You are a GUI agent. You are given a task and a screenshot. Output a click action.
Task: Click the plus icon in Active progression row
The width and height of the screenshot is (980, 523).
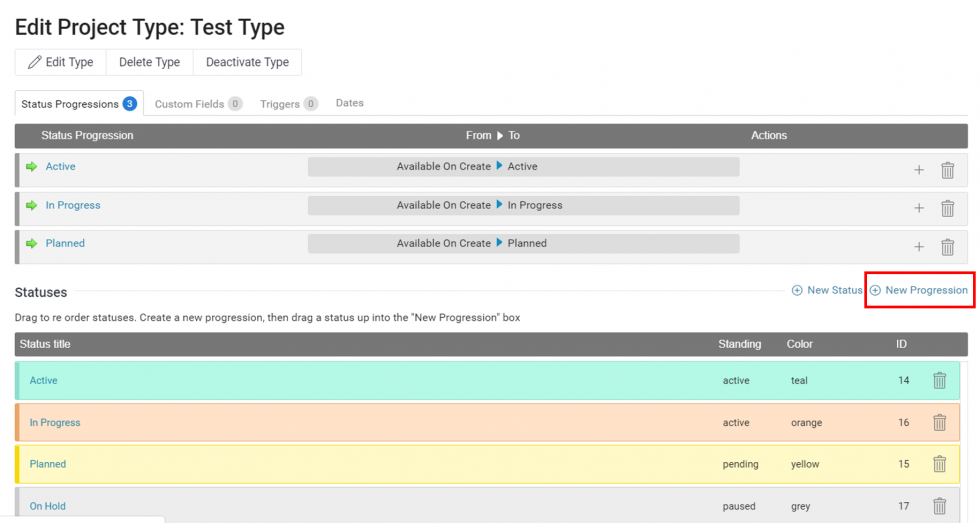[919, 170]
